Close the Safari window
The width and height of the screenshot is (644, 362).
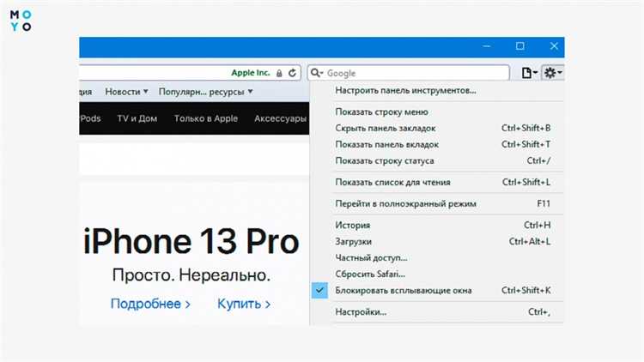[554, 46]
